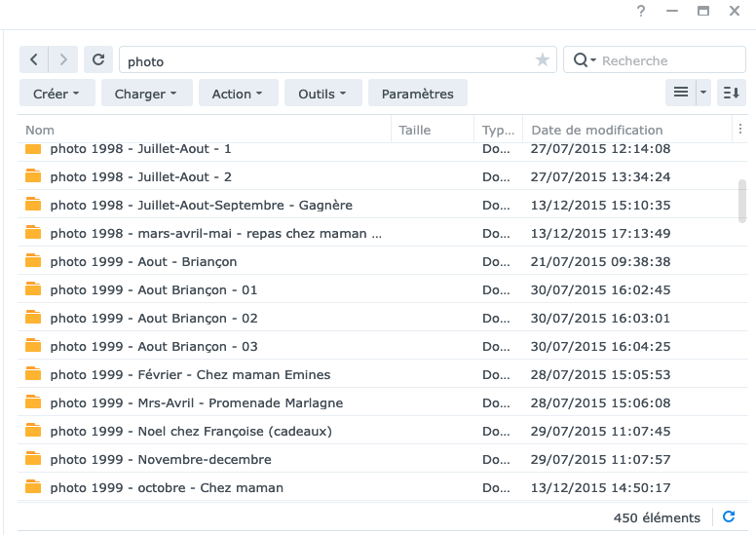Click the Recherche search field
Screen dimensions: 756x535
tap(655, 60)
